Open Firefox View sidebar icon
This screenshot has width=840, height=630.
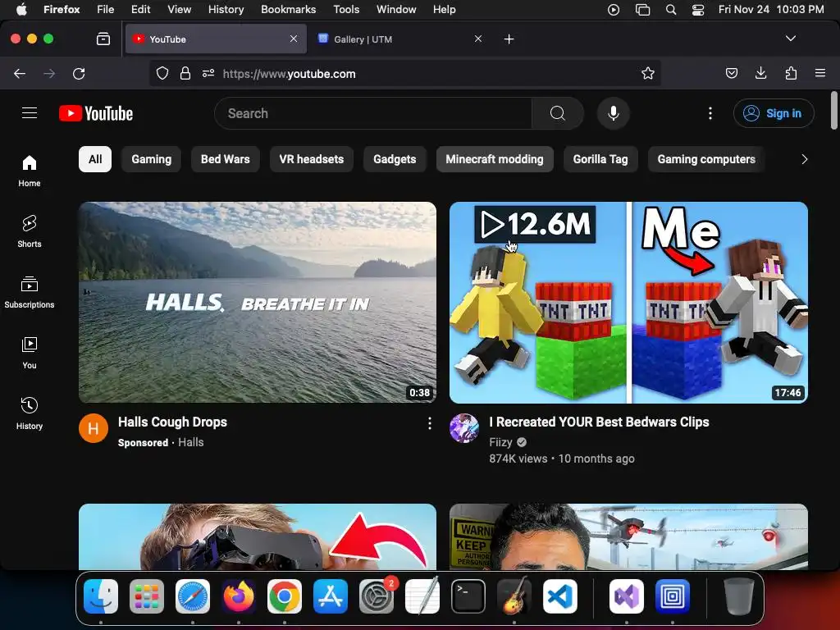point(103,39)
